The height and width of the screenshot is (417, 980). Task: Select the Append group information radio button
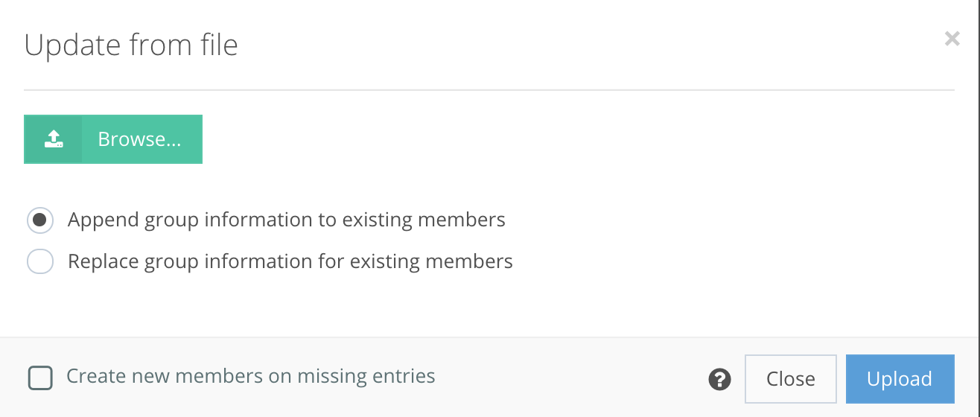click(x=40, y=220)
